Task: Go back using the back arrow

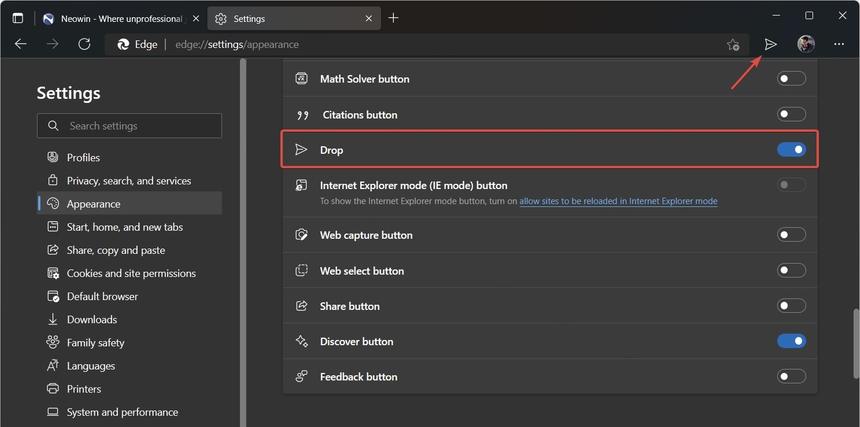Action: 21,44
